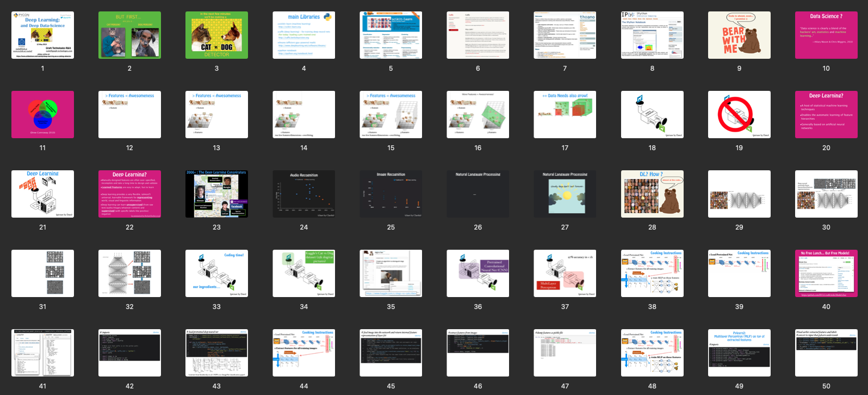Screen dimensions: 868x395
Task: Choose Pretrained Convolutional Neural Net slide 36
Action: click(x=478, y=273)
